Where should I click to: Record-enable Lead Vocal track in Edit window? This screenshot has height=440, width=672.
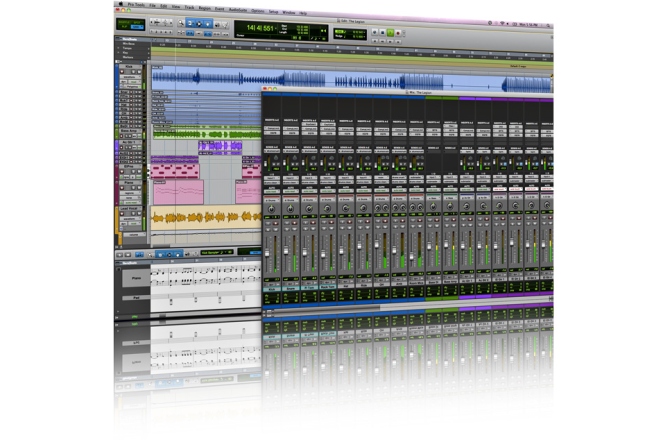point(122,214)
